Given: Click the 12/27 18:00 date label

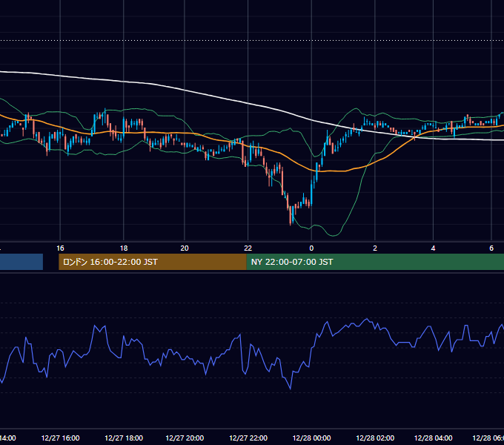Looking at the screenshot, I should tap(124, 438).
